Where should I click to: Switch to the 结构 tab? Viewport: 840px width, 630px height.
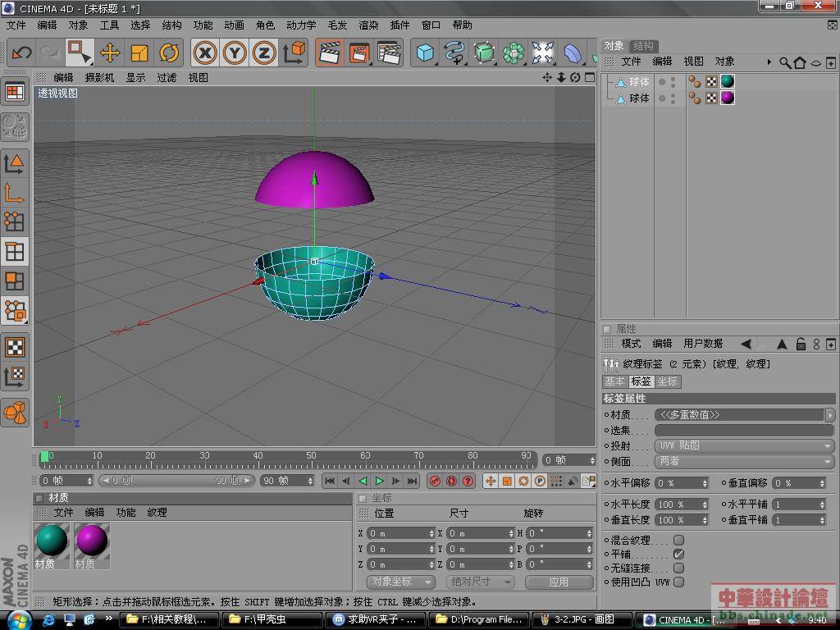click(x=643, y=46)
